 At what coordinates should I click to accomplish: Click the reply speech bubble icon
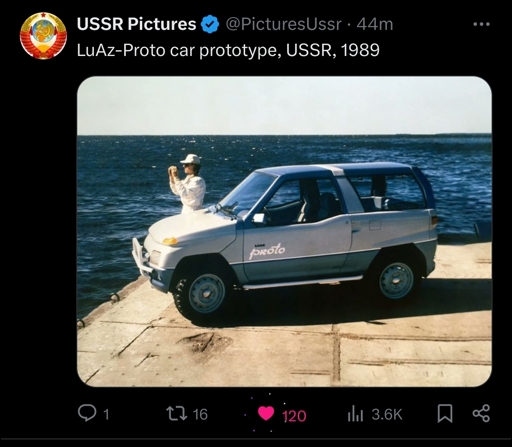pos(86,413)
